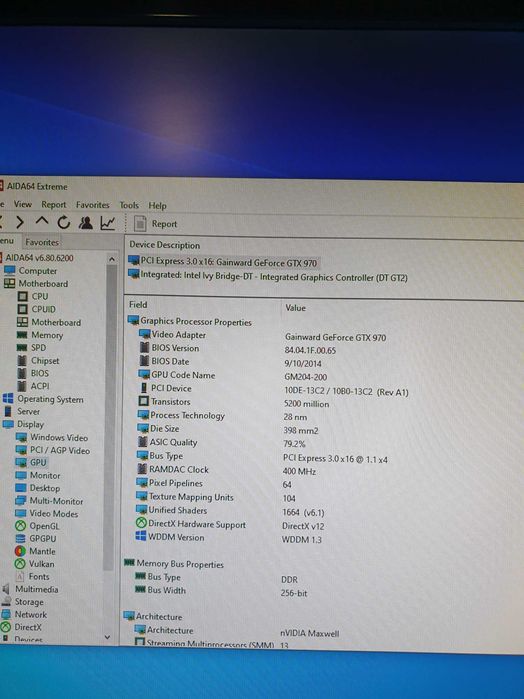
Task: Select the top-level Motherboard category
Action: coord(36,284)
